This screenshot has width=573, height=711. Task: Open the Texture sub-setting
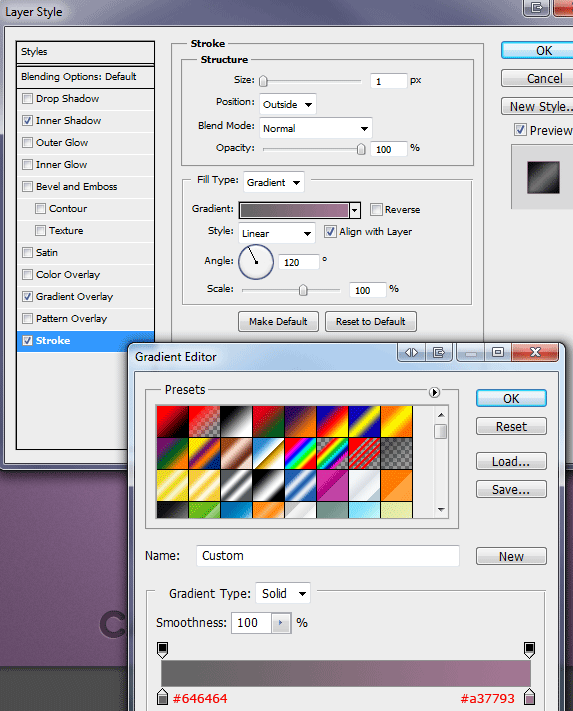tap(66, 230)
